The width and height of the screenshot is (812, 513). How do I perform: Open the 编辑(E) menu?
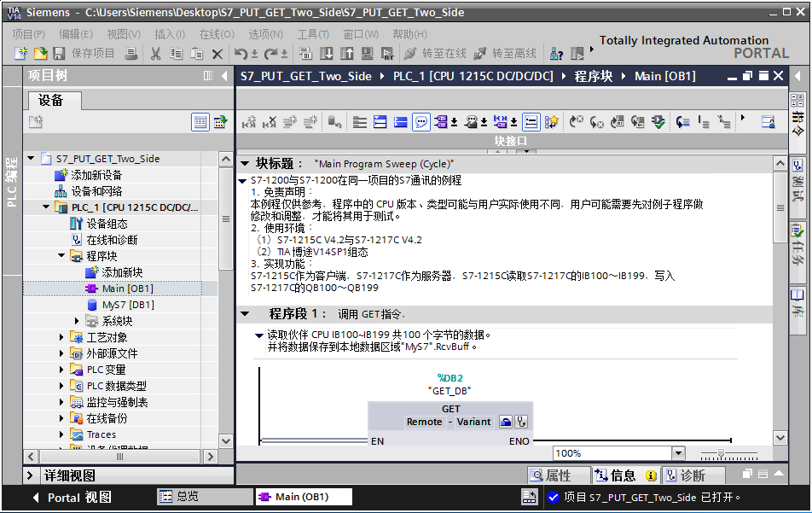coord(76,34)
